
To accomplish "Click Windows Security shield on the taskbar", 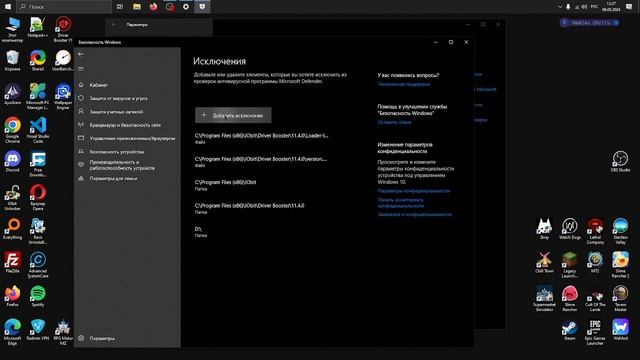I will point(202,7).
